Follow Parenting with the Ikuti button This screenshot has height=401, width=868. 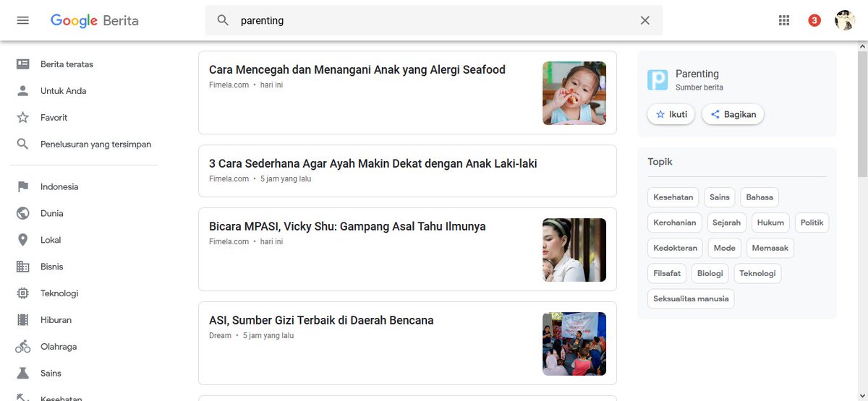click(671, 114)
